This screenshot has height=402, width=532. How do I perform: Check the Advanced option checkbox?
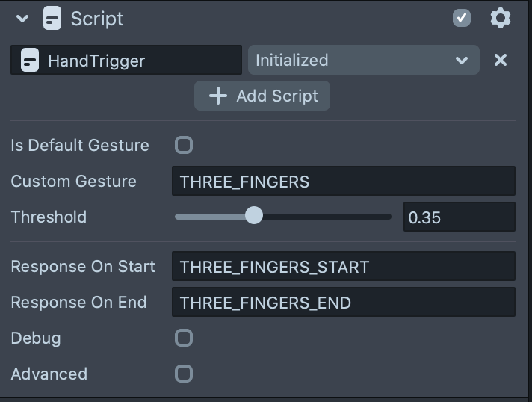pos(184,374)
